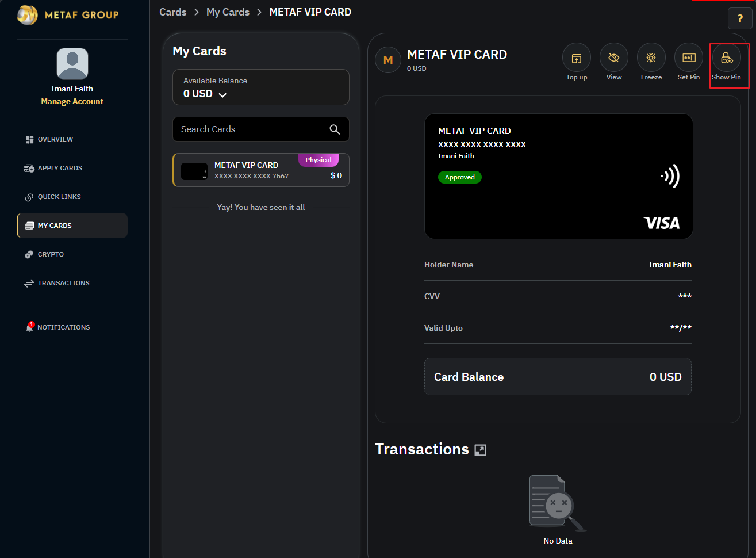Click the METAF Group logo
Image resolution: width=756 pixels, height=558 pixels.
[x=68, y=14]
